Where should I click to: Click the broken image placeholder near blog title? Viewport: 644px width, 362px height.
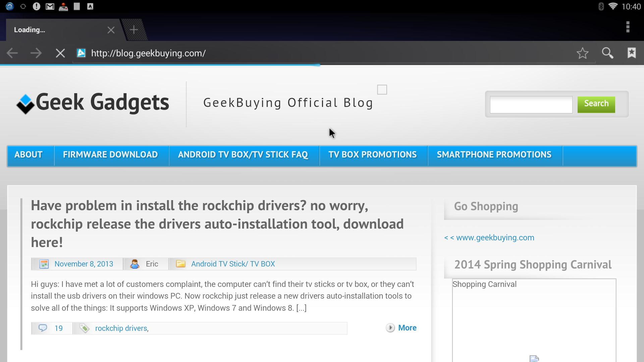[382, 89]
